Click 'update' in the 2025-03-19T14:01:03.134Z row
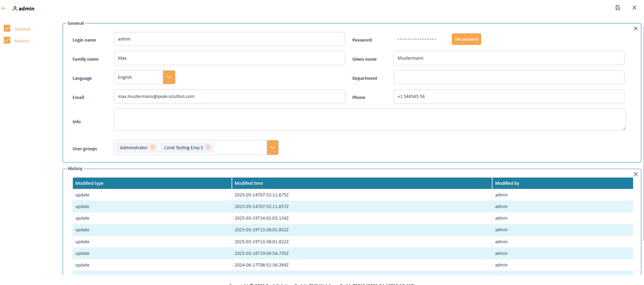Viewport: 644px width, 285px height. click(82, 218)
